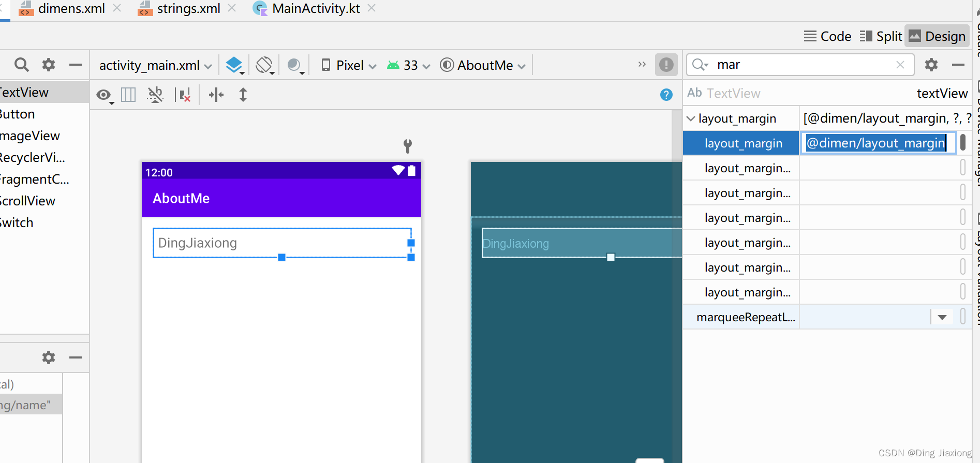
Task: Choose Pixel device dropdown
Action: click(349, 66)
